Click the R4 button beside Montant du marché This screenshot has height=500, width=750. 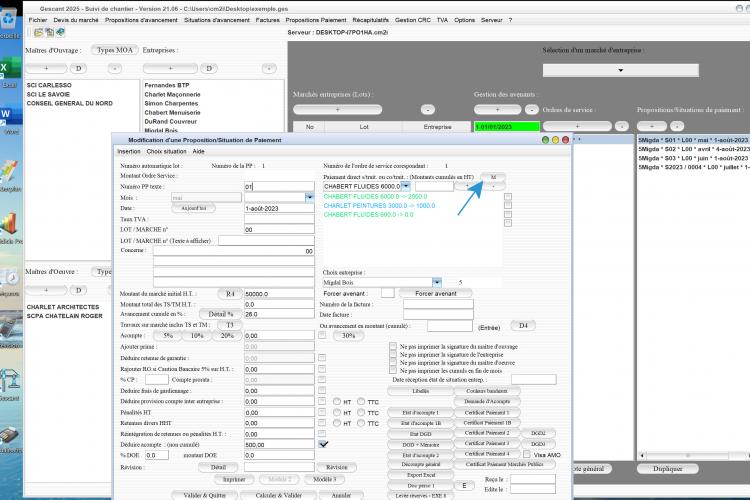pyautogui.click(x=230, y=293)
